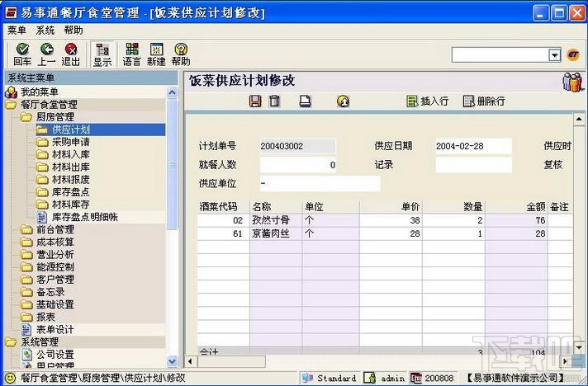Click the code cell showing 61
Viewport: 588px width, 386px height.
click(224, 233)
